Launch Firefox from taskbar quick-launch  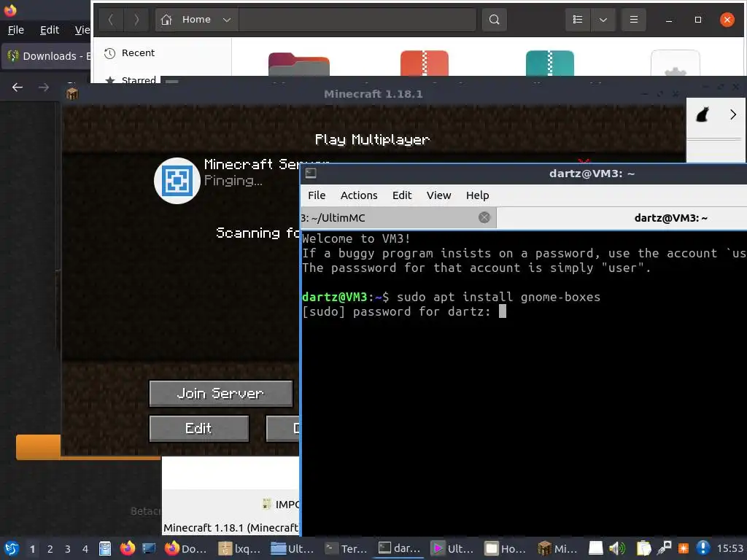point(127,548)
